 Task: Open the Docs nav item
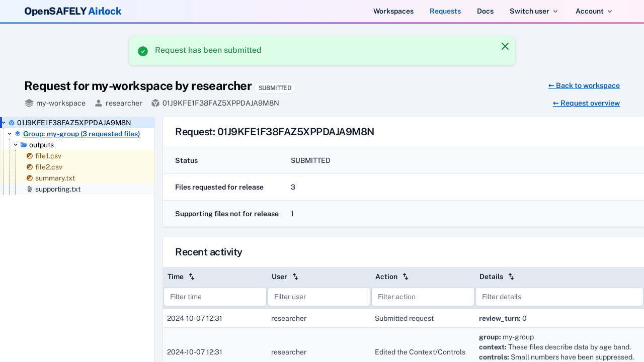(485, 11)
